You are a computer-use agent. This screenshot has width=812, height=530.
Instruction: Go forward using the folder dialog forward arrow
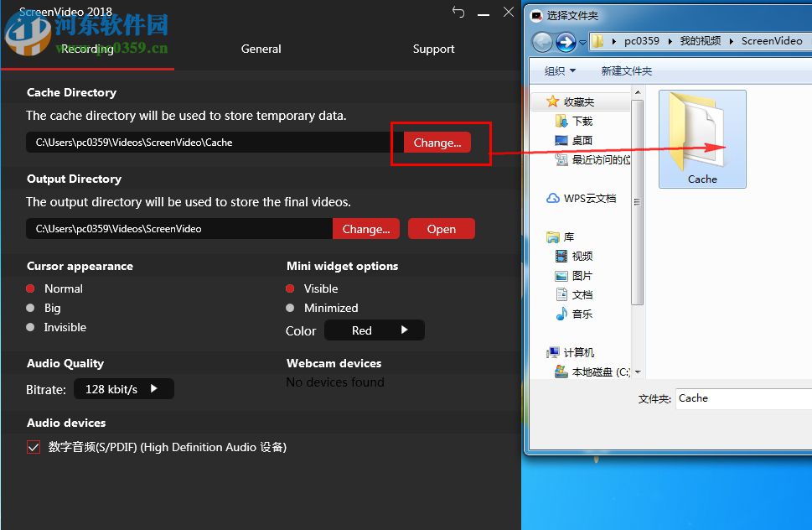566,42
